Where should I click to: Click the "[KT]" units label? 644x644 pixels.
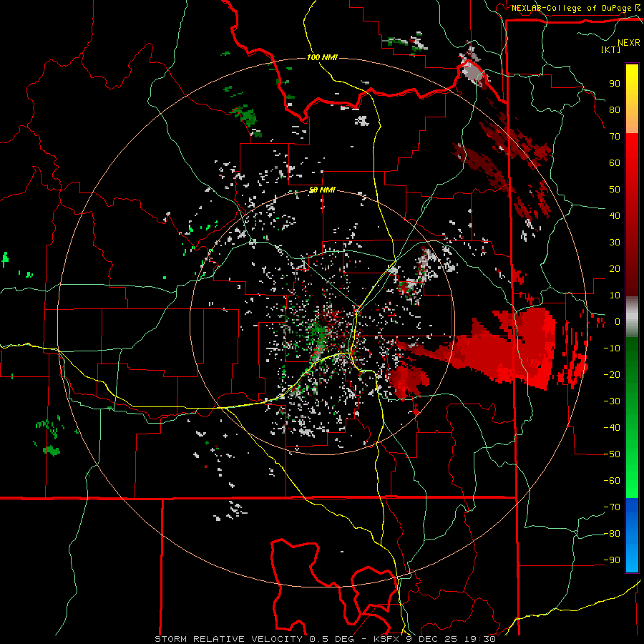pos(610,49)
